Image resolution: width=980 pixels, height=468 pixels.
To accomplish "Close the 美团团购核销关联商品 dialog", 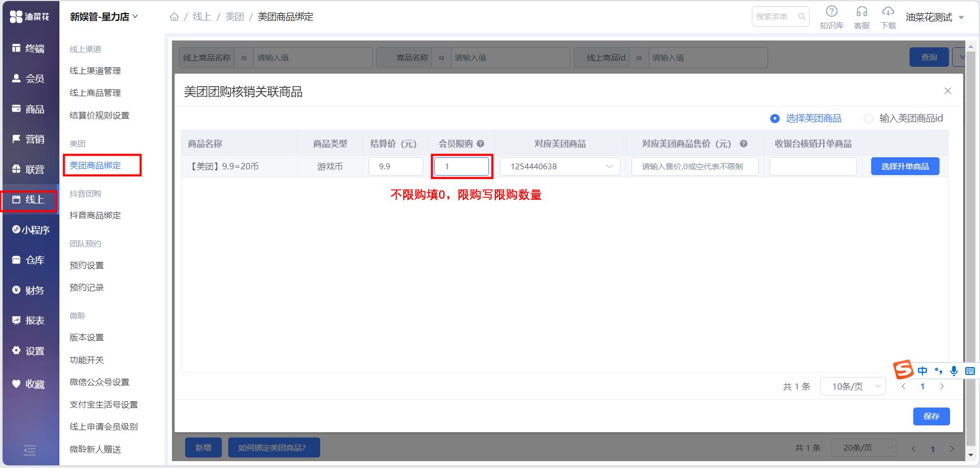I will tap(948, 91).
